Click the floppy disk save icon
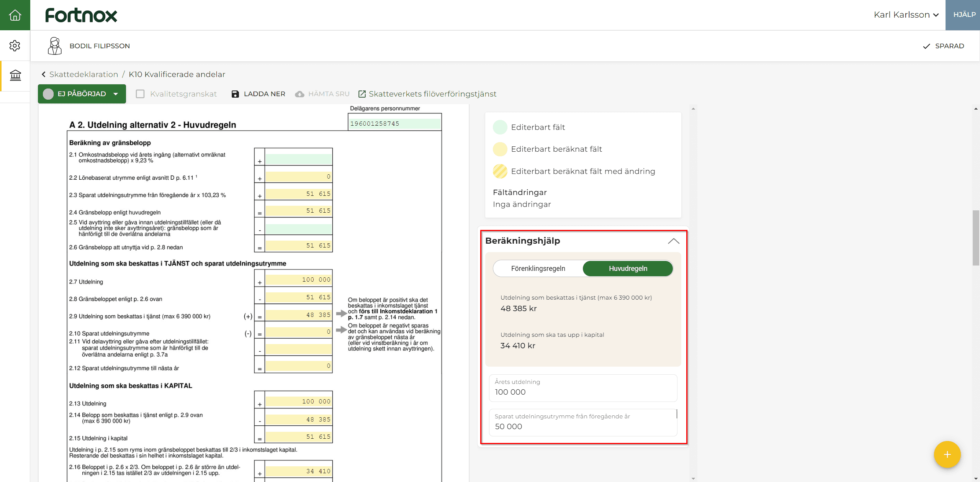The height and width of the screenshot is (482, 980). [235, 94]
